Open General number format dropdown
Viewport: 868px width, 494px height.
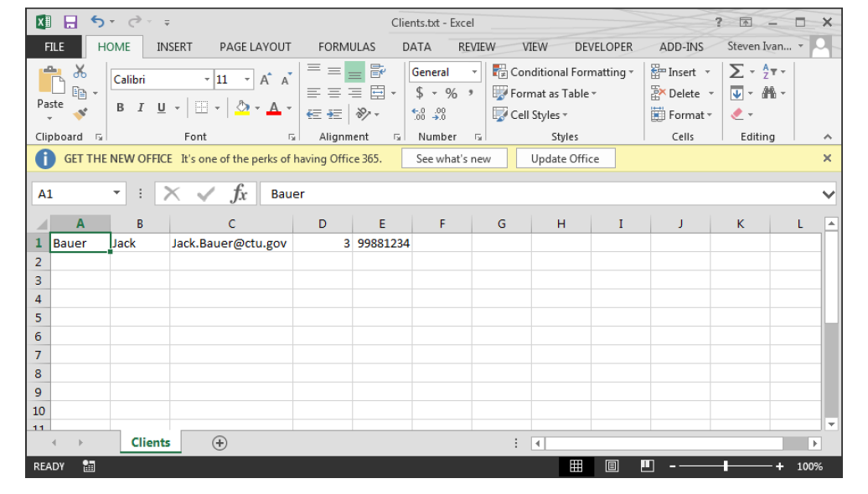[474, 72]
